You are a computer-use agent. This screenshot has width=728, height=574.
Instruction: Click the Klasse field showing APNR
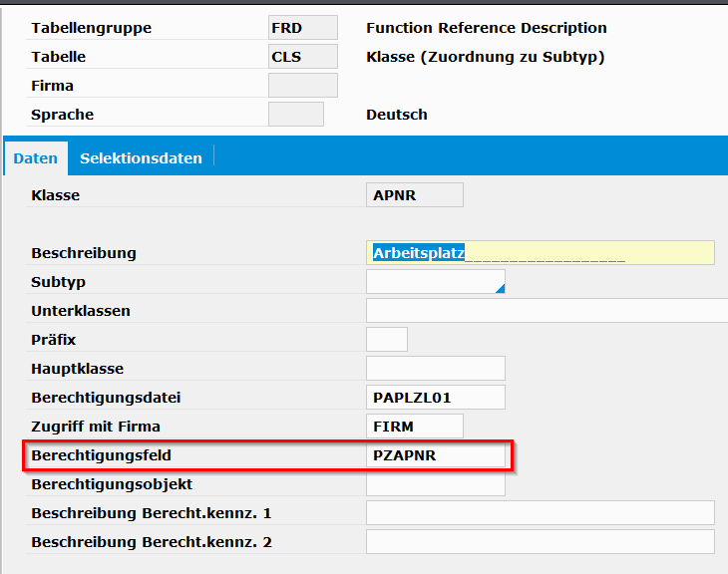(415, 195)
